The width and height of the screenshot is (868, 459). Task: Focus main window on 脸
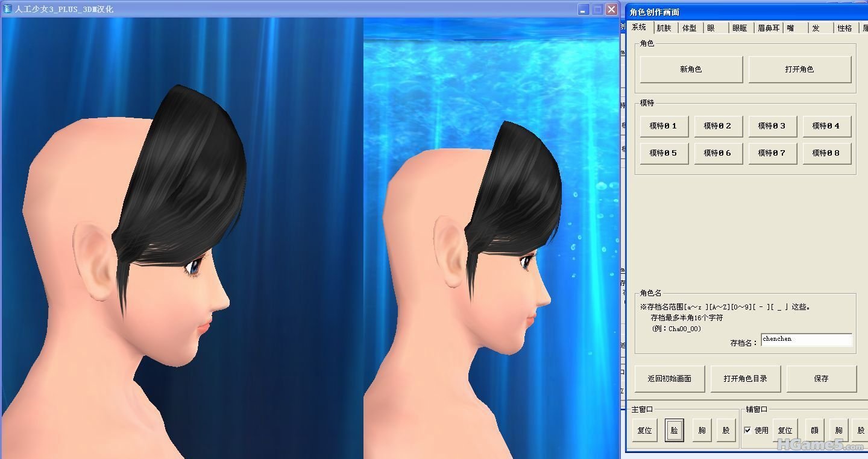(674, 431)
